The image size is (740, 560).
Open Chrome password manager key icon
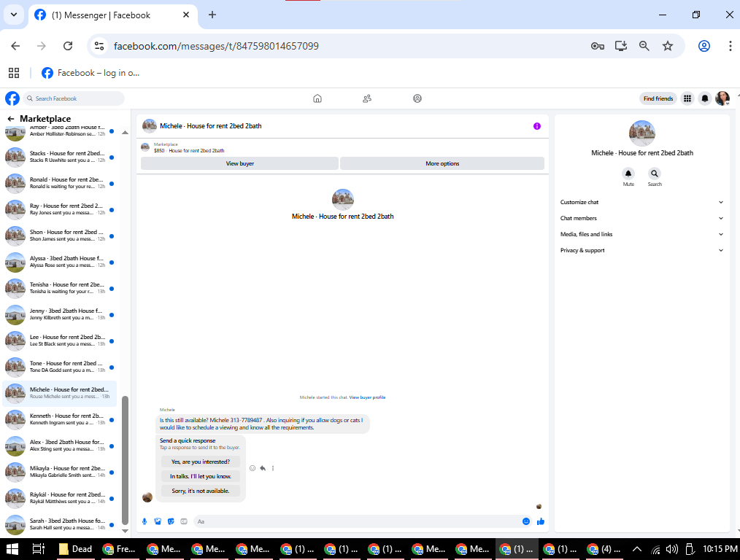[598, 46]
